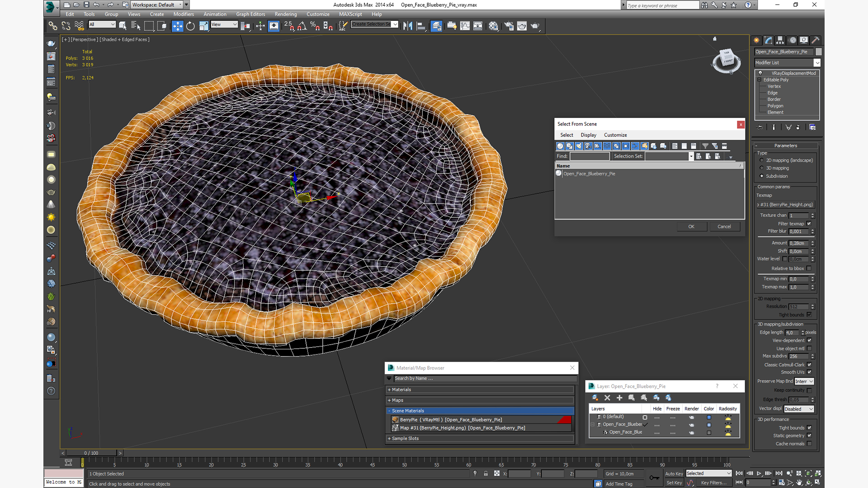Open the Curve Editor toolbar icon

(465, 26)
